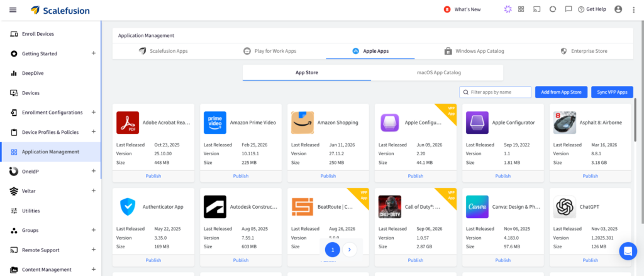Switch to Scalefusion Apps tab
644x276 pixels.
point(163,51)
